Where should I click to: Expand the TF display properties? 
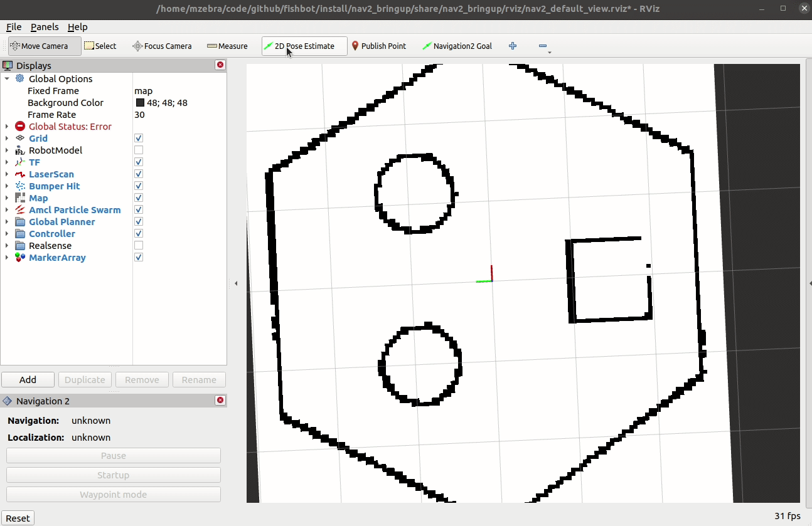(x=6, y=162)
